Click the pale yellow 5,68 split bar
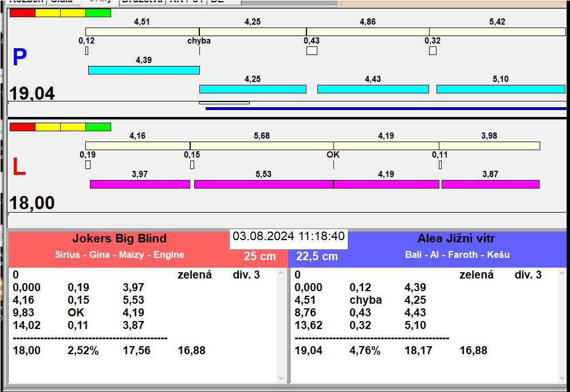 click(x=262, y=146)
